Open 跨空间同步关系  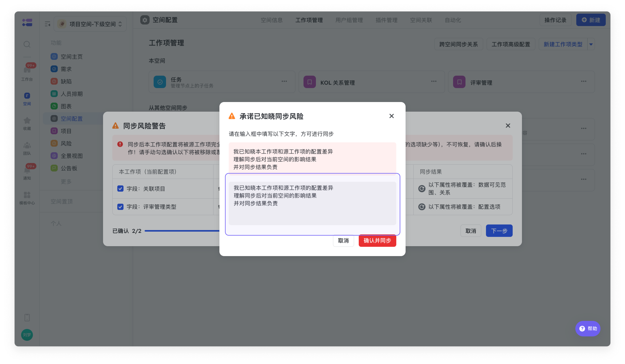tap(459, 44)
